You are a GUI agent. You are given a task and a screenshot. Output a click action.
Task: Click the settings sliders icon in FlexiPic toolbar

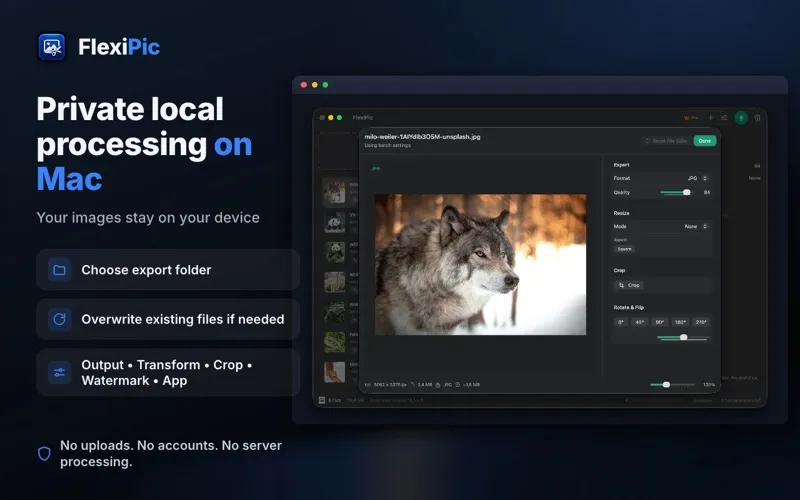(x=724, y=117)
